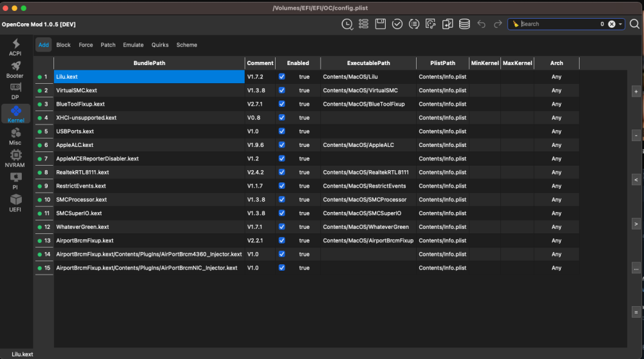Uncheck AirportBrcmFixup.kext Enabled checkbox
This screenshot has width=644, height=359.
click(282, 240)
